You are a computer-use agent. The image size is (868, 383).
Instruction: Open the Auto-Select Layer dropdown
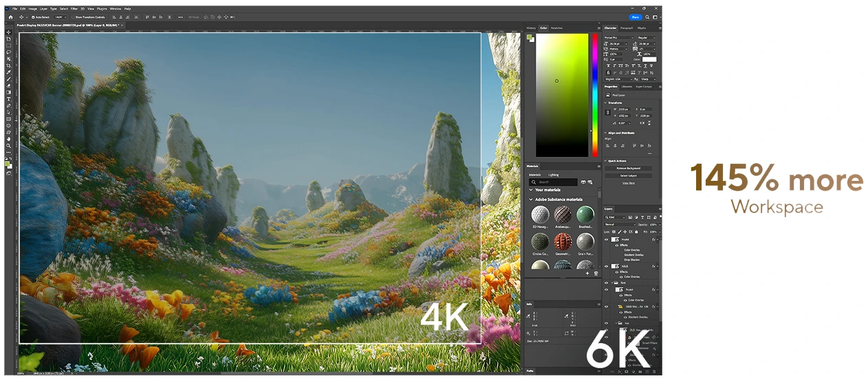tap(61, 17)
